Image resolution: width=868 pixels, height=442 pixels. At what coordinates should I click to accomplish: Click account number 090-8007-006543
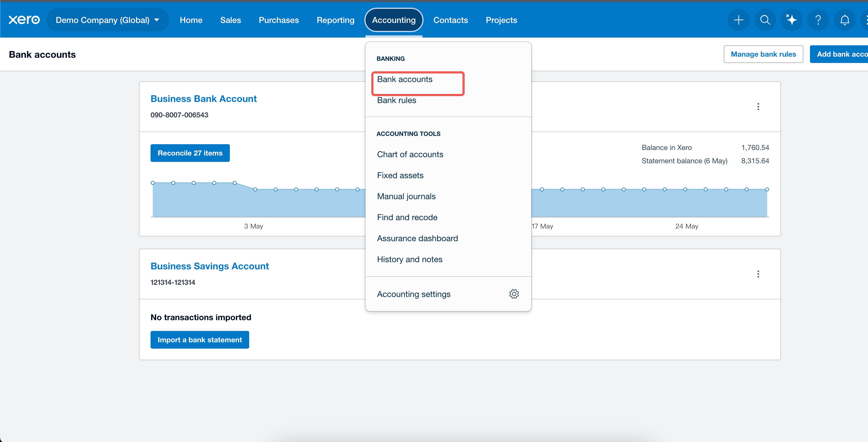179,115
